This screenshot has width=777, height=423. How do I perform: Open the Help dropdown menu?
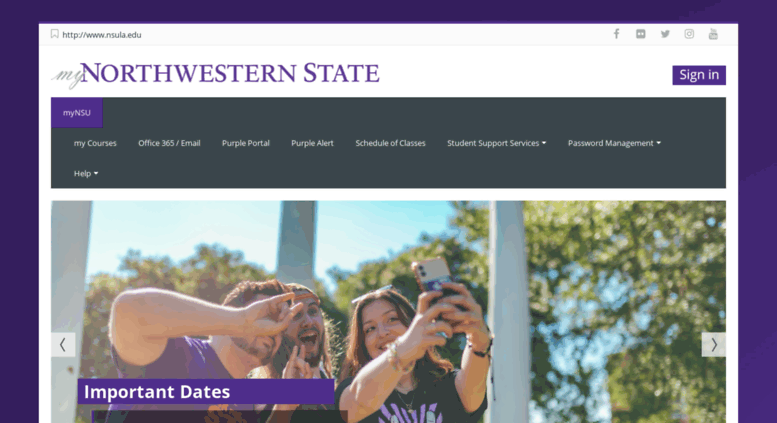click(x=86, y=174)
